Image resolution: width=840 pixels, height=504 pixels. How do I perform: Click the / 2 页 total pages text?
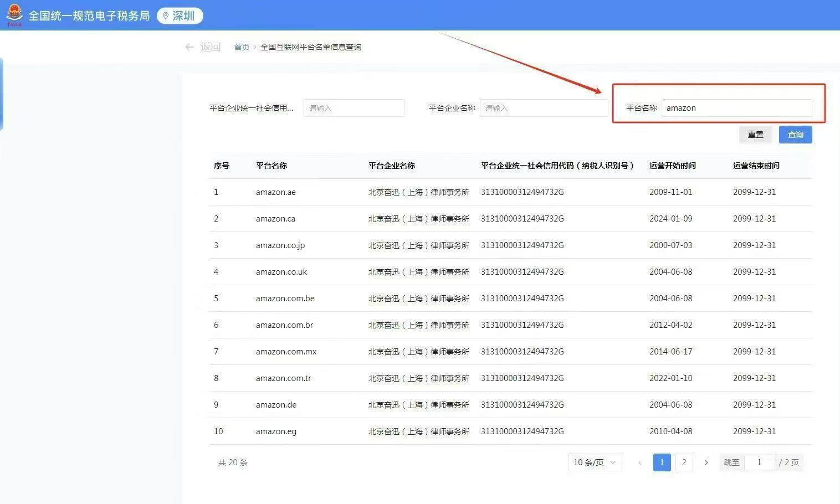[x=789, y=462]
